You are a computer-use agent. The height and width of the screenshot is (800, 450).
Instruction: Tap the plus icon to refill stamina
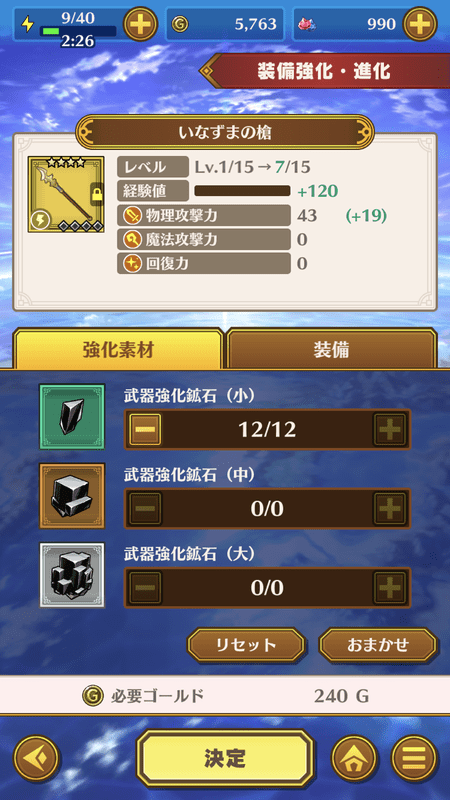click(x=140, y=23)
